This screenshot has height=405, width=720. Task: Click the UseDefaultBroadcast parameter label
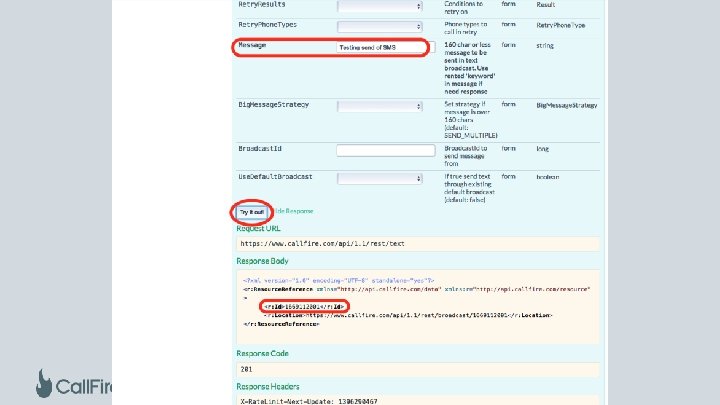[x=276, y=177]
